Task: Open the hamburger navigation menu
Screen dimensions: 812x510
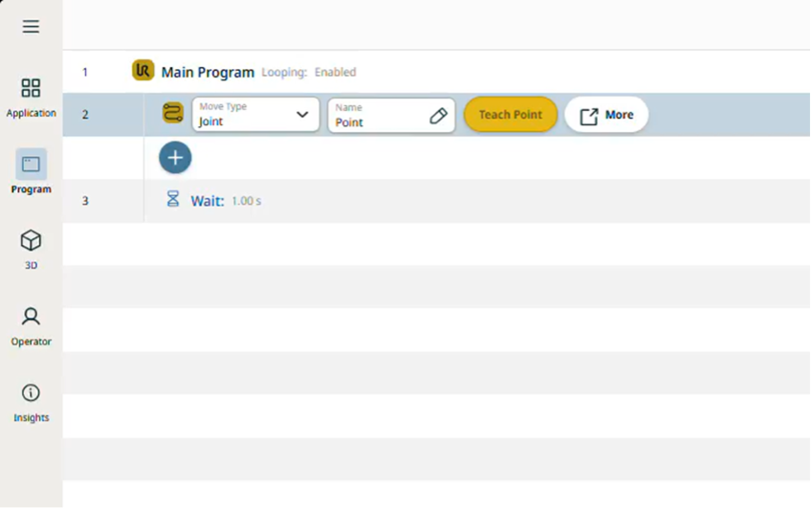Action: 31,27
